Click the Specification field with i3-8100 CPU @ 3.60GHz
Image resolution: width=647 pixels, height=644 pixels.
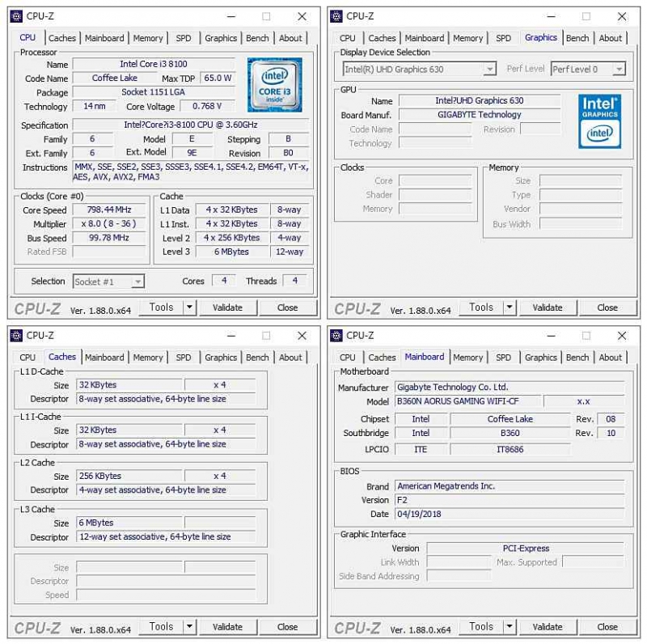191,125
